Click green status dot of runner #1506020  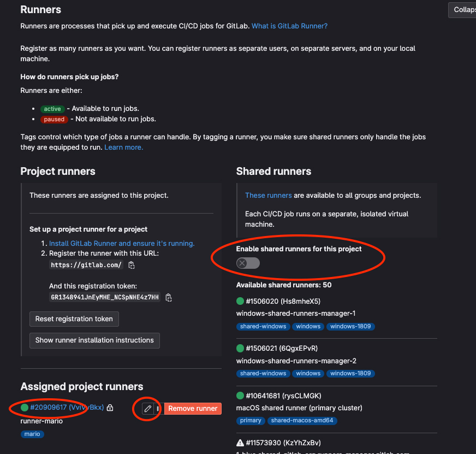pyautogui.click(x=240, y=301)
